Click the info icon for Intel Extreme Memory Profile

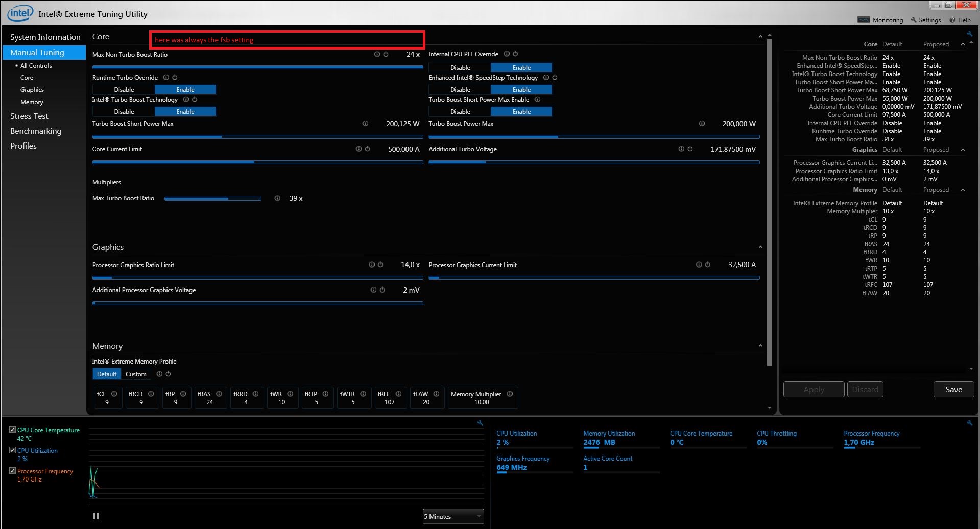pyautogui.click(x=159, y=374)
